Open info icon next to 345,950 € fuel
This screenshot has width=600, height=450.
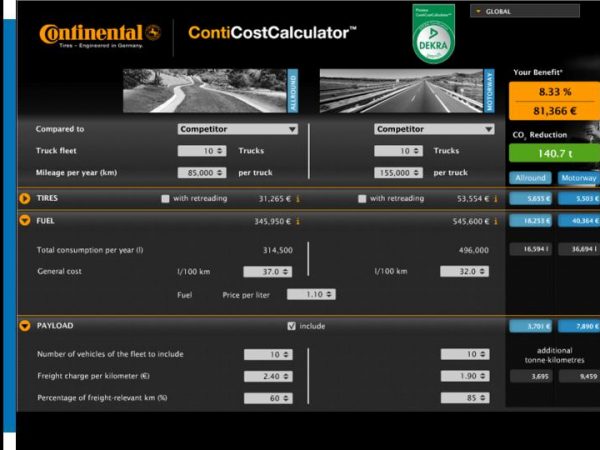(x=298, y=221)
